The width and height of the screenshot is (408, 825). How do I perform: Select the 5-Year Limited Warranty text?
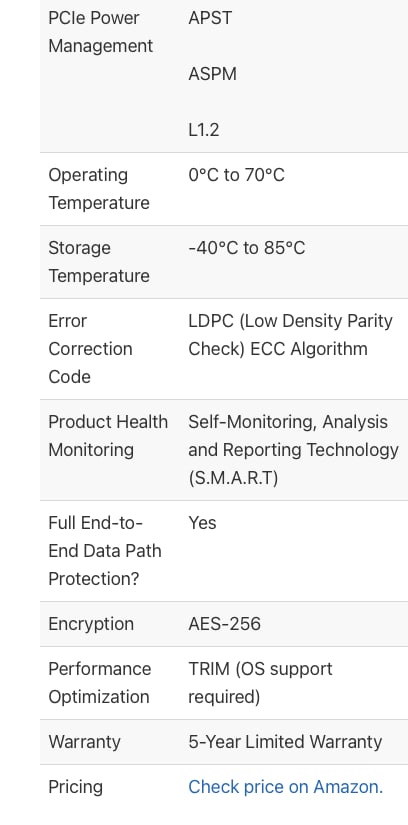point(285,742)
